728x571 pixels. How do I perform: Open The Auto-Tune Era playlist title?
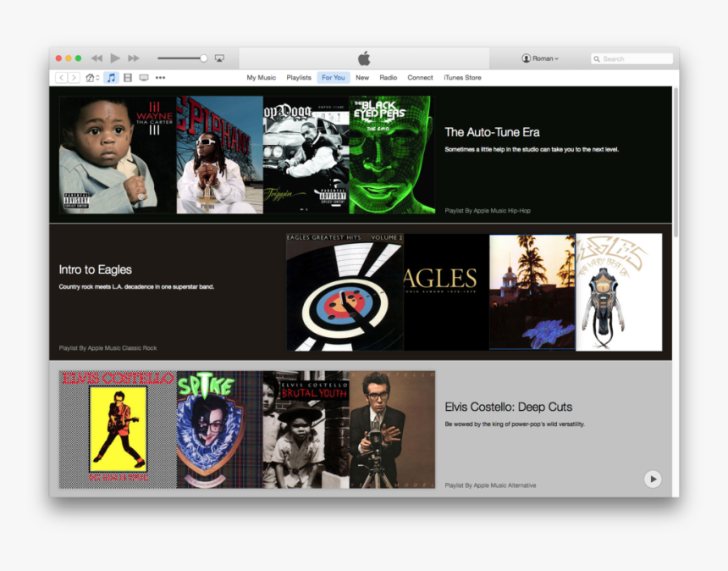tap(492, 132)
